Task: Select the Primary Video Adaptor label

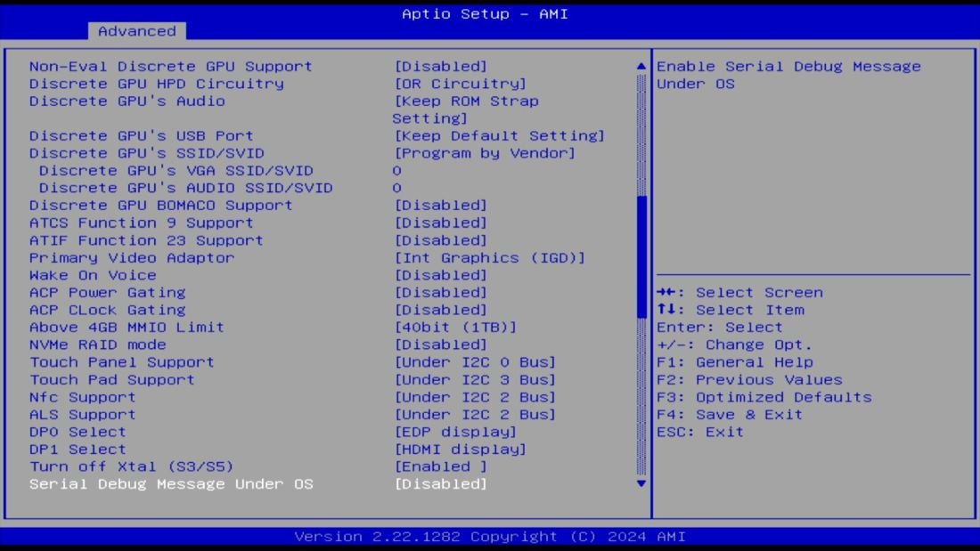Action: 132,258
